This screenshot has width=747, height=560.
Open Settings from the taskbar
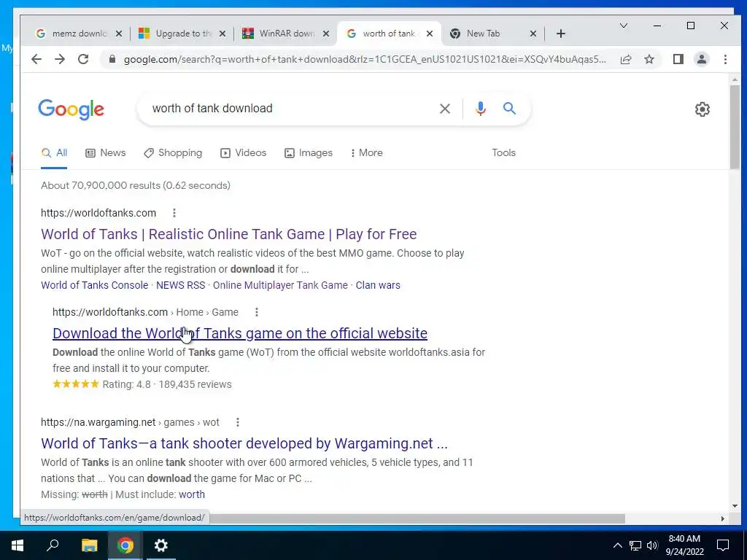(161, 545)
